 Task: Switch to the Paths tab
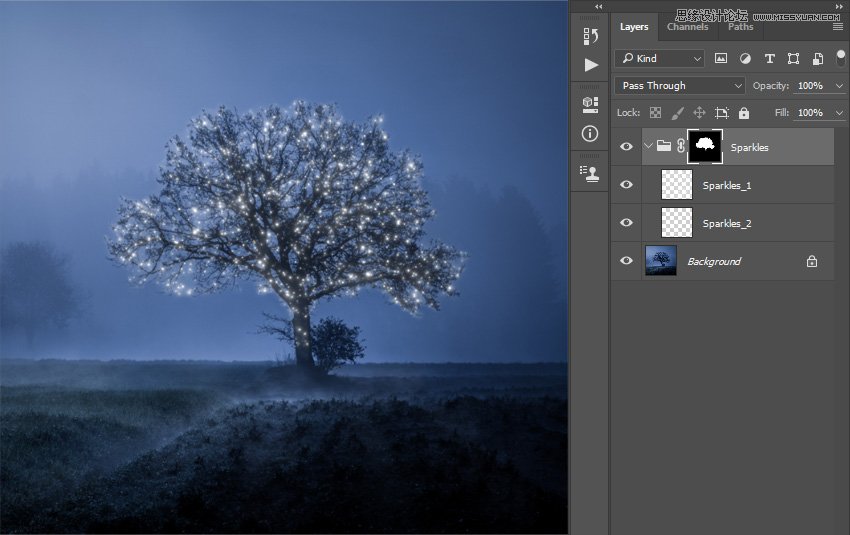click(741, 27)
